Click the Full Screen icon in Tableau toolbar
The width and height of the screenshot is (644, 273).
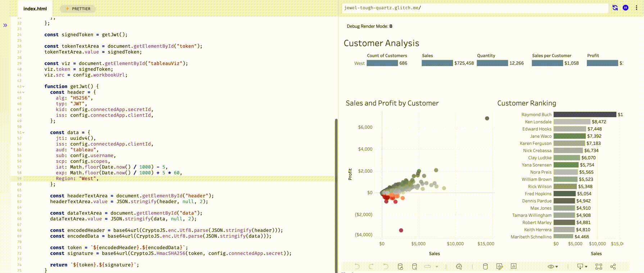coord(599,267)
